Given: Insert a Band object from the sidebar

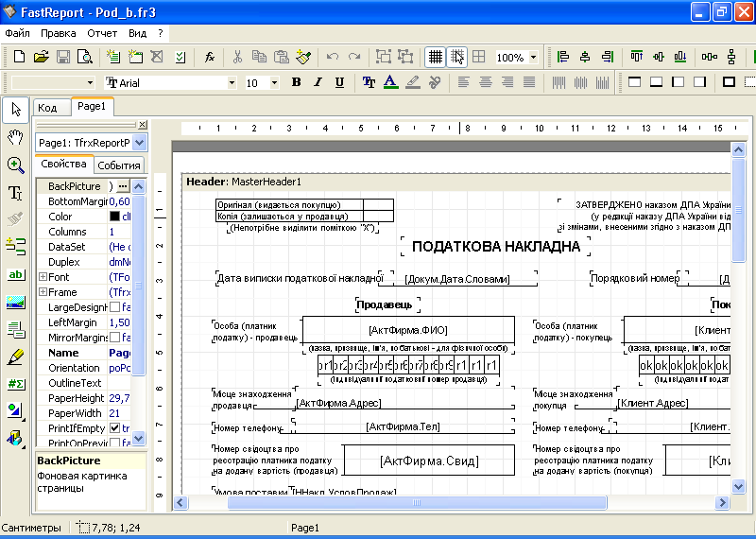Looking at the screenshot, I should pos(15,247).
